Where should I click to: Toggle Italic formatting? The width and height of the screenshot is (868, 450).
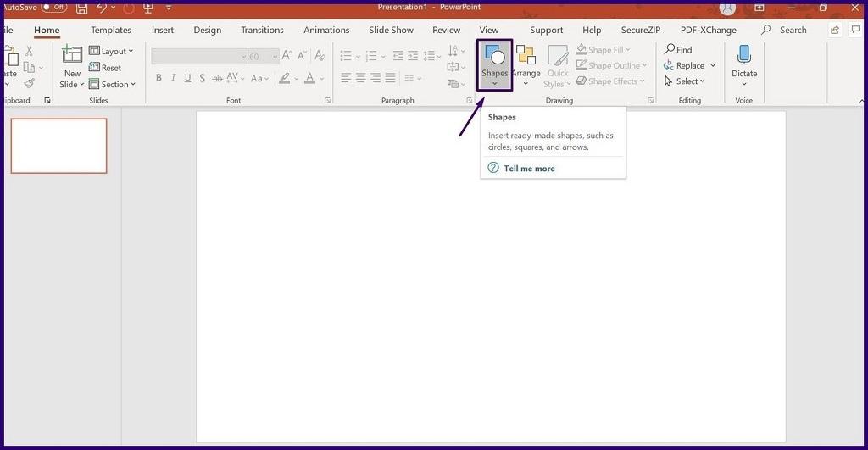[x=173, y=78]
